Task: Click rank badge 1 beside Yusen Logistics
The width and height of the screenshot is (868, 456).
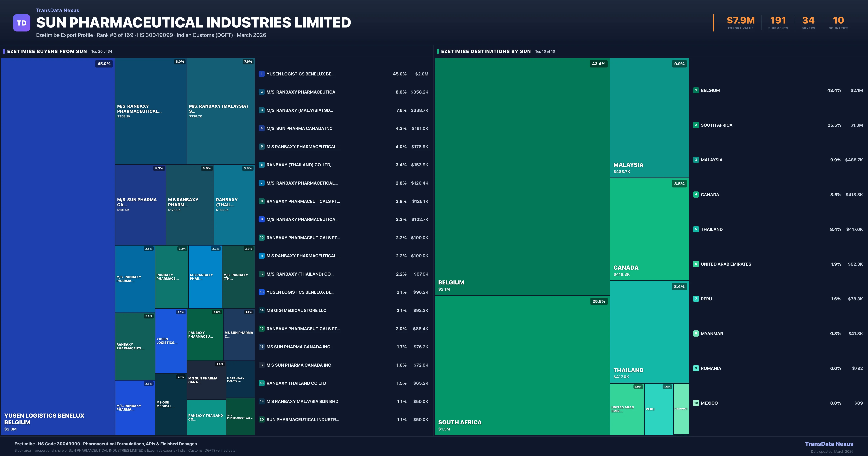Action: point(261,74)
